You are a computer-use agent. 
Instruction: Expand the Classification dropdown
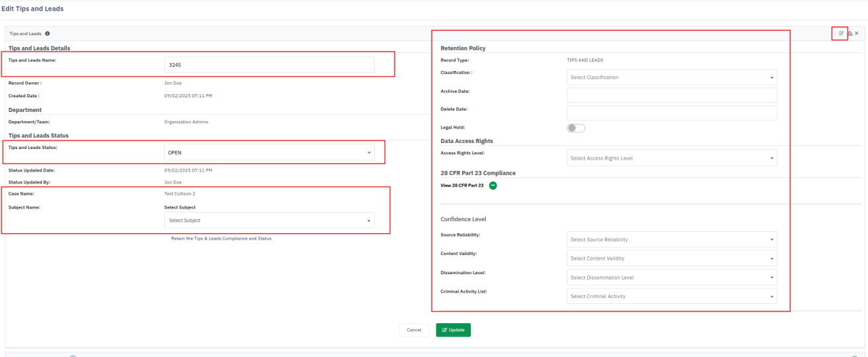(x=671, y=77)
